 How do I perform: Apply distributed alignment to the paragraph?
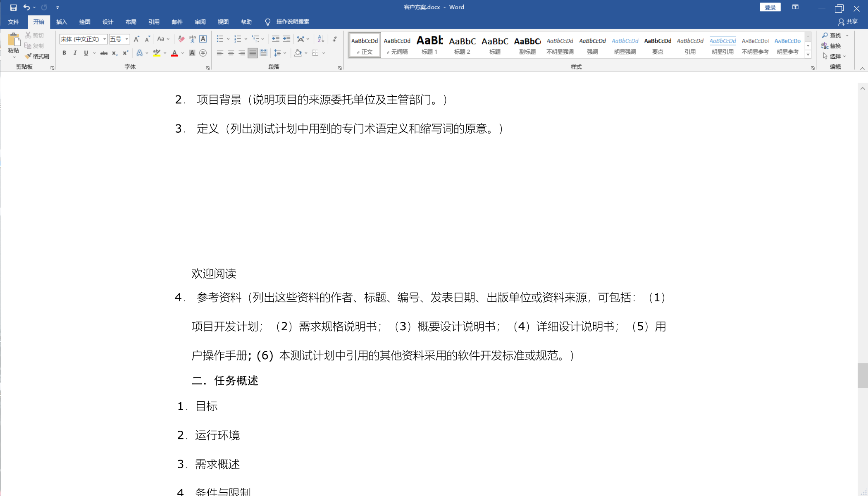pyautogui.click(x=263, y=53)
